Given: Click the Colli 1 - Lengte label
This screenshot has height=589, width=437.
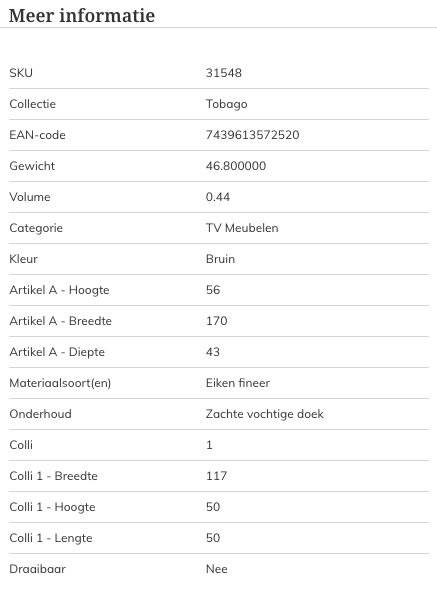Looking at the screenshot, I should [x=51, y=538].
